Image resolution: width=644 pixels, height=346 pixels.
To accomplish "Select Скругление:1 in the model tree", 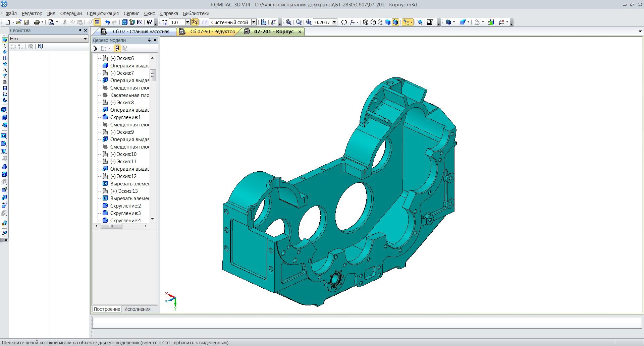I will 125,117.
